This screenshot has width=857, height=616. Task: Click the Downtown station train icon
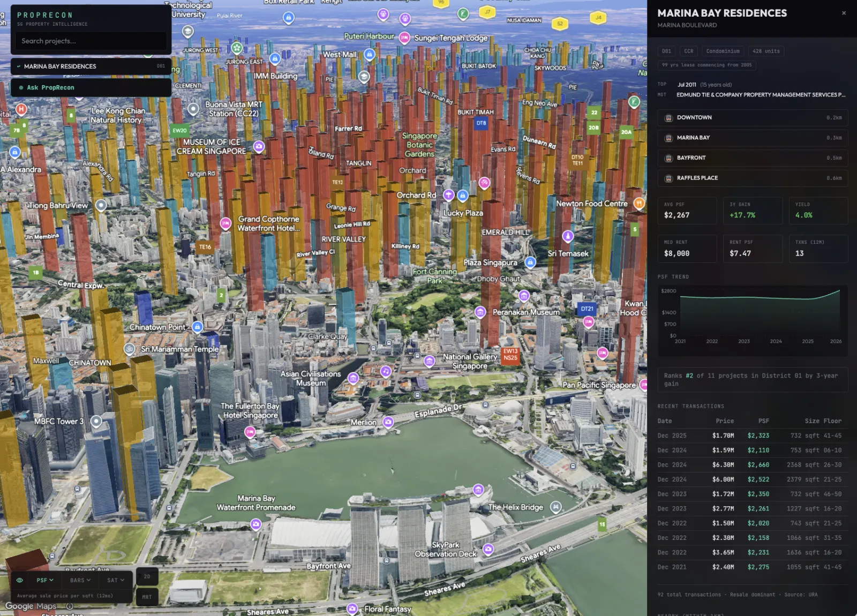pos(668,118)
